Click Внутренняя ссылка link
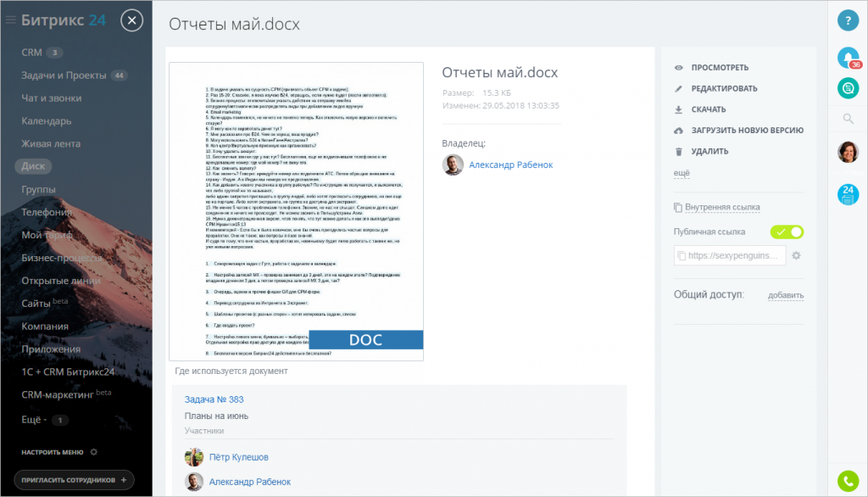Image resolution: width=868 pixels, height=497 pixels. [x=722, y=207]
